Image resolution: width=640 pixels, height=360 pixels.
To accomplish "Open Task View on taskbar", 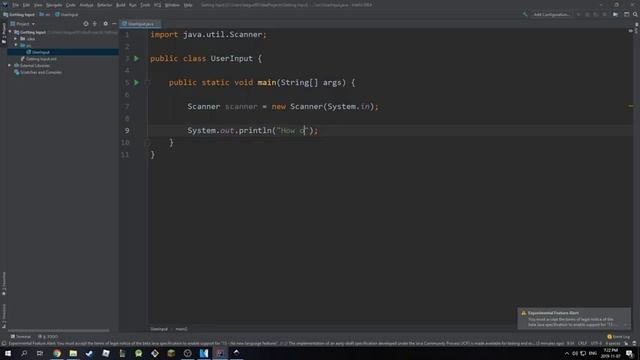I will tap(40, 353).
